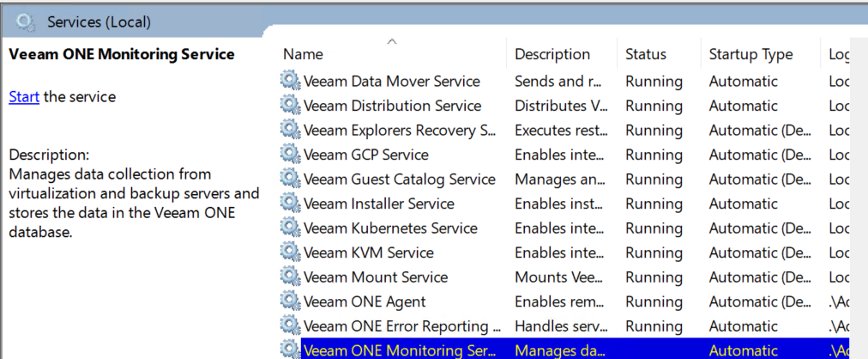Image resolution: width=868 pixels, height=359 pixels.
Task: Select the Veeam Mount Service name
Action: pos(376,277)
